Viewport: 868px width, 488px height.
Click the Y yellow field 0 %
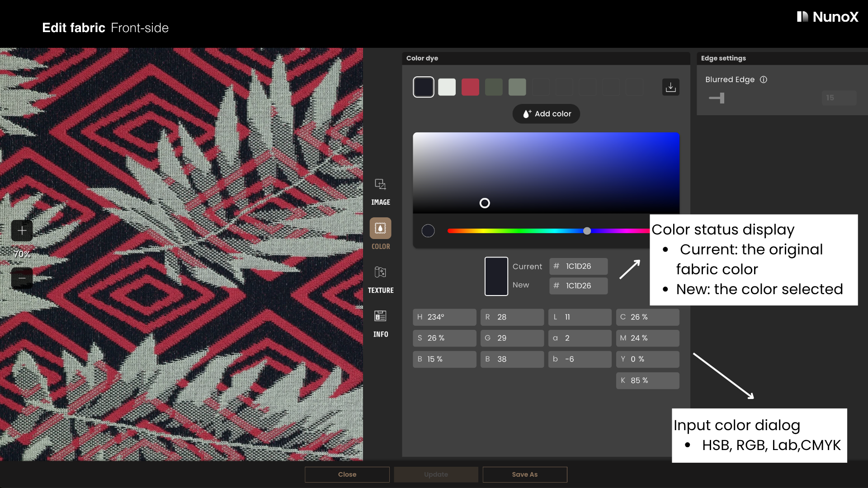pos(648,360)
